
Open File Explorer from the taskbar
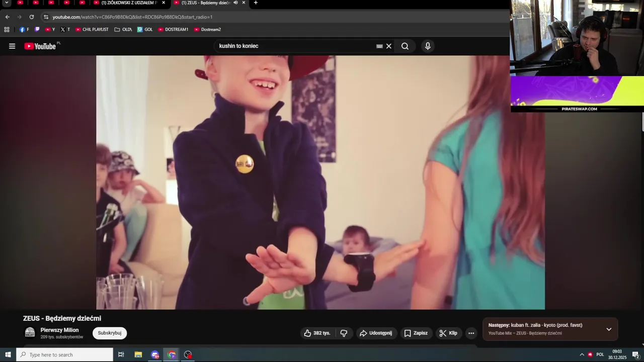[138, 355]
